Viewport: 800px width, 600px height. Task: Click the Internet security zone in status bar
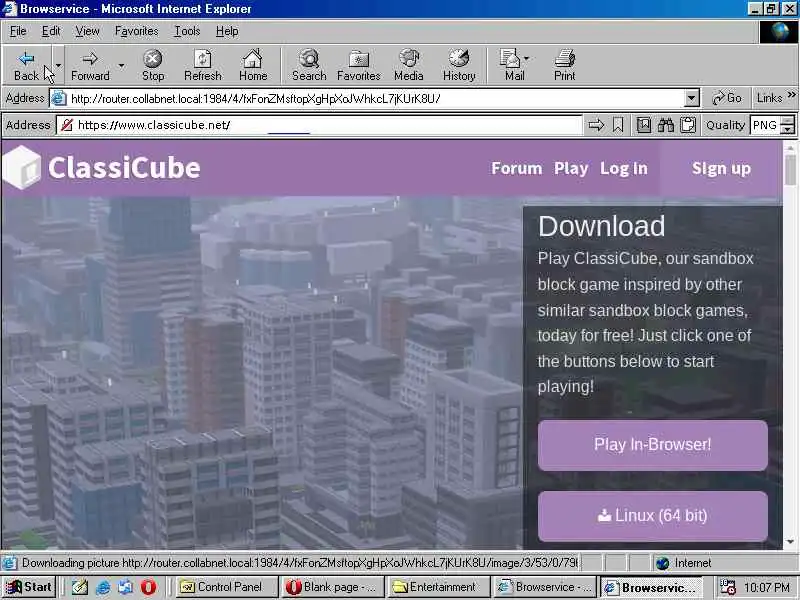(x=684, y=563)
